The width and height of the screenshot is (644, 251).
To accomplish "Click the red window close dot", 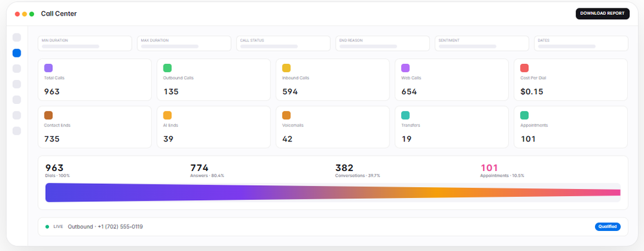I will (17, 14).
